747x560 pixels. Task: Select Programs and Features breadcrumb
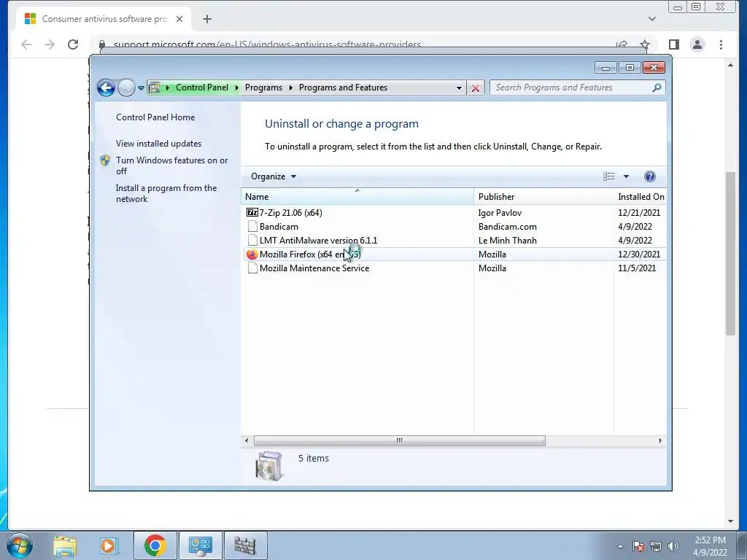pyautogui.click(x=343, y=87)
